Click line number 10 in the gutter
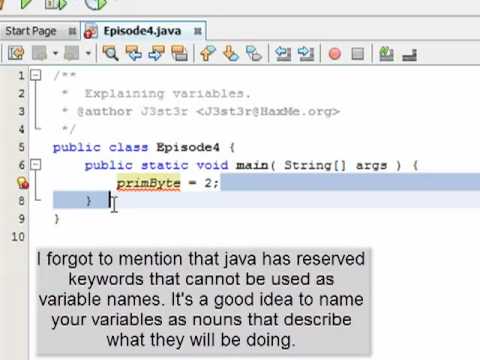The image size is (480, 360). pyautogui.click(x=18, y=237)
